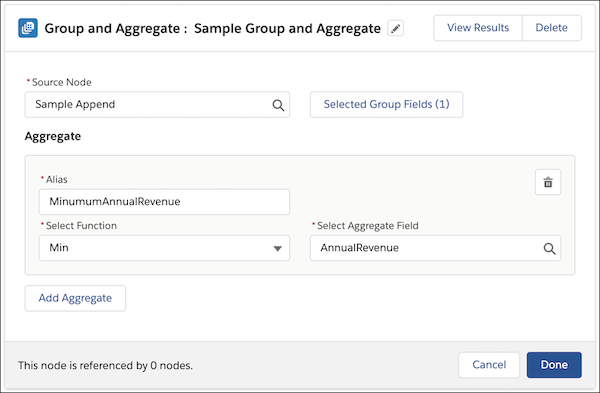Screen dimensions: 600x393
Task: Focus the AnnualRevenue aggregate field
Action: click(435, 248)
